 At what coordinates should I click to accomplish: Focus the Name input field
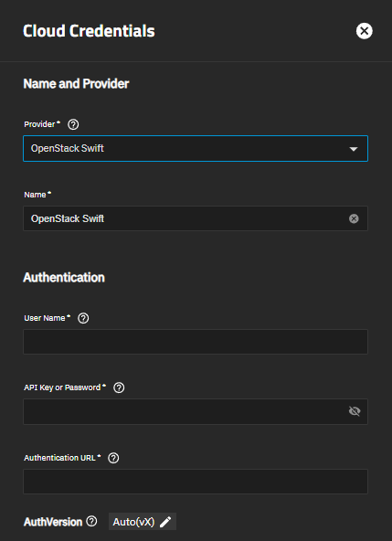click(196, 218)
